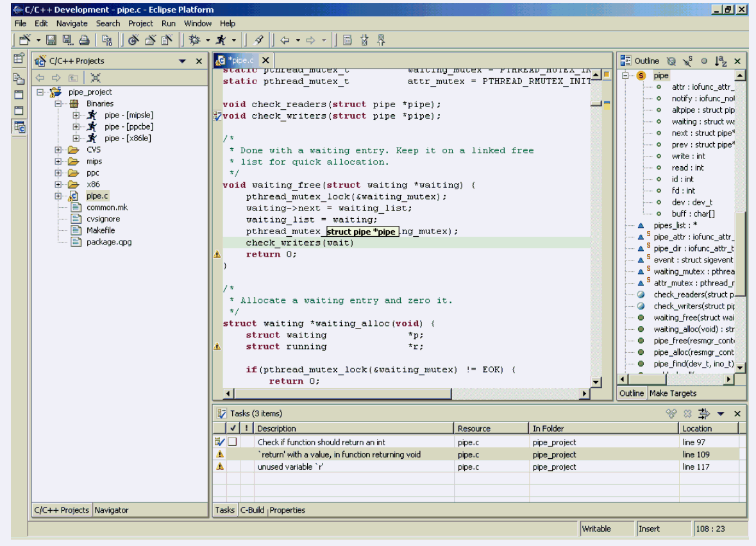Collapse the pipe struct in the Outline
The width and height of the screenshot is (756, 546).
(625, 76)
